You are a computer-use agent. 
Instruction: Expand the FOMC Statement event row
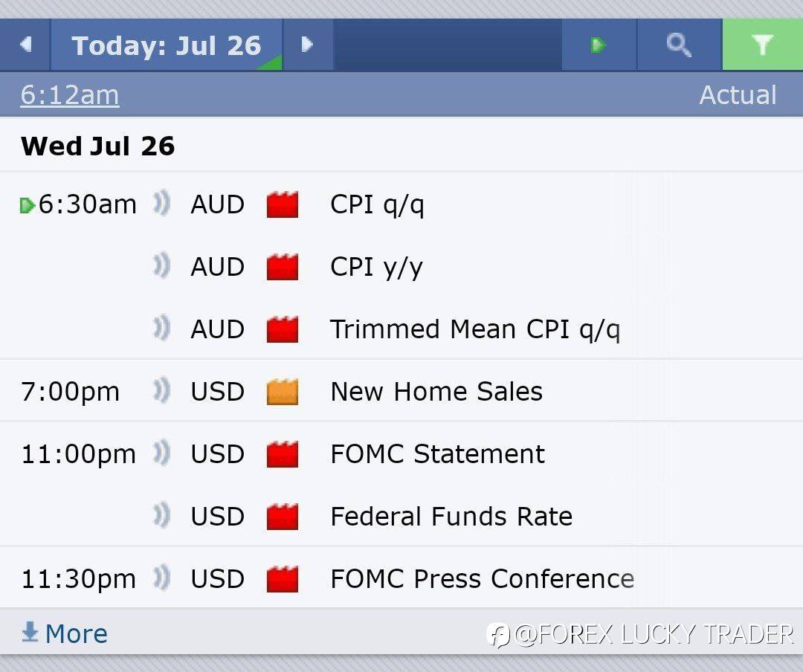(x=401, y=453)
